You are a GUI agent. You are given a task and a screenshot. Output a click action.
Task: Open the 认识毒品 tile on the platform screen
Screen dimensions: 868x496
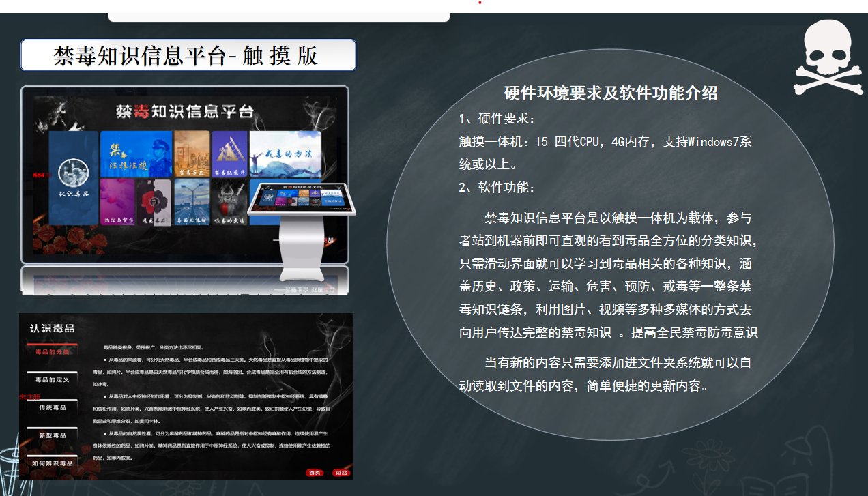(72, 179)
